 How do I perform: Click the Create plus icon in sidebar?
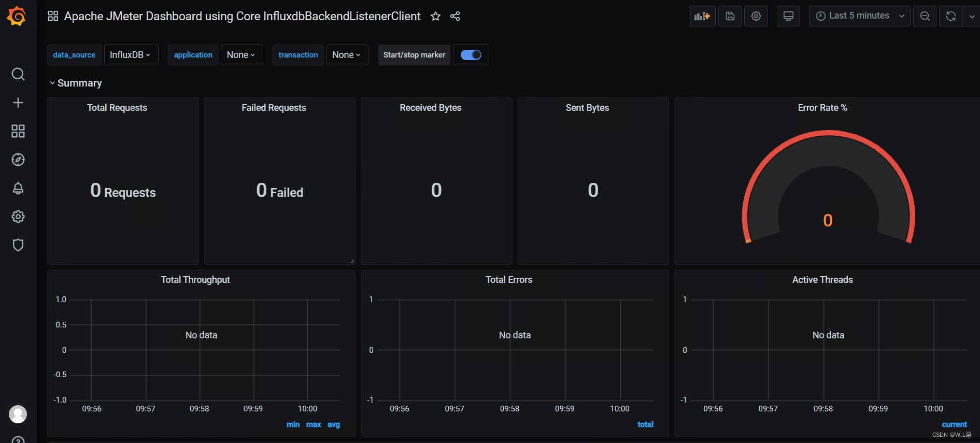pos(18,103)
